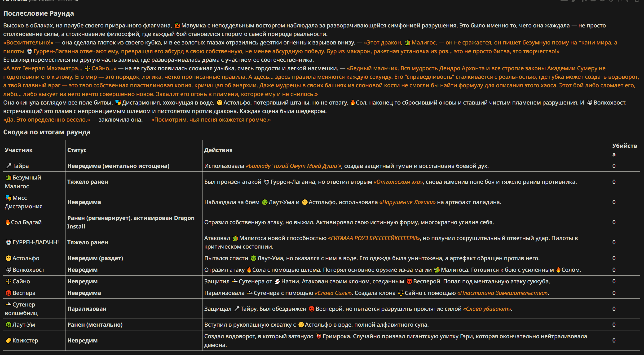This screenshot has height=355, width=644.
Task: Click the ability «Отголоском эха» in Малигос row
Action: (x=398, y=182)
